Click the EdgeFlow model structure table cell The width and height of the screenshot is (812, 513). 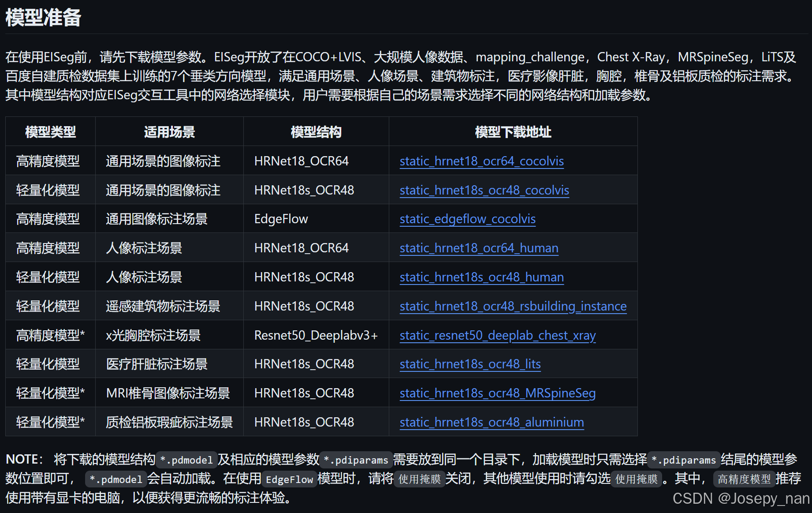280,219
